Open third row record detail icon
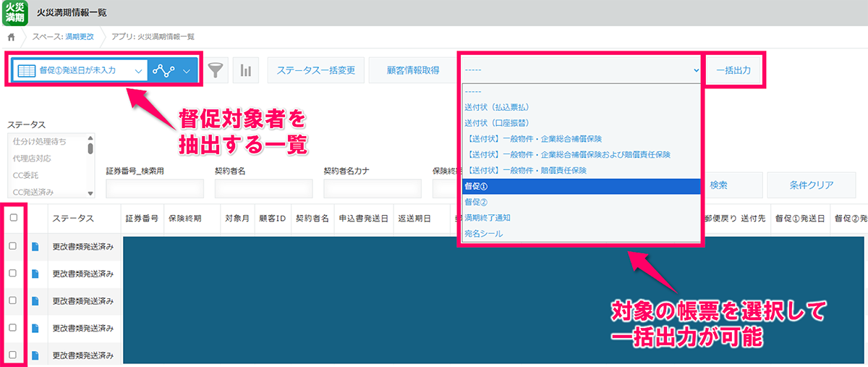 click(35, 300)
